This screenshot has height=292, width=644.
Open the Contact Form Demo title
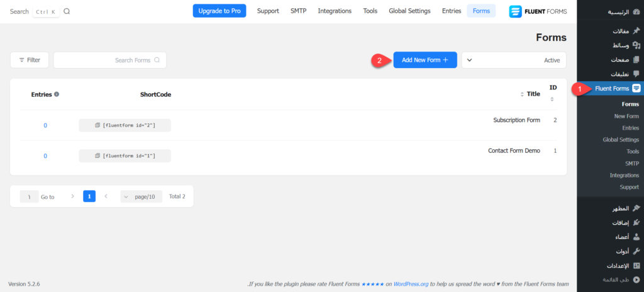[x=514, y=150]
